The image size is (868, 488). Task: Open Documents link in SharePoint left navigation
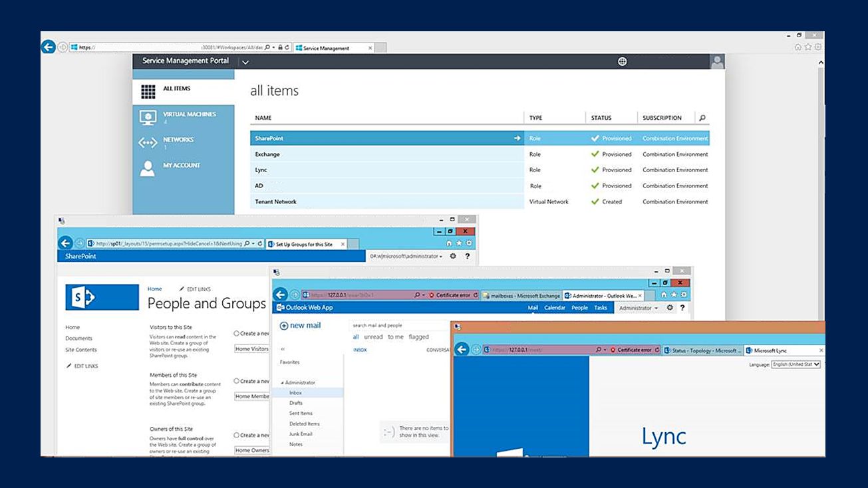[79, 338]
